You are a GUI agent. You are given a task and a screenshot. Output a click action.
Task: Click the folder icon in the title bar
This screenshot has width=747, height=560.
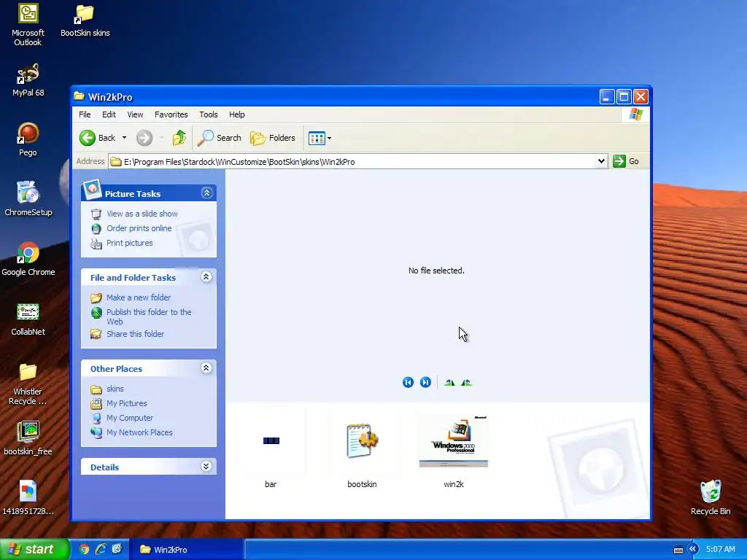(x=79, y=97)
